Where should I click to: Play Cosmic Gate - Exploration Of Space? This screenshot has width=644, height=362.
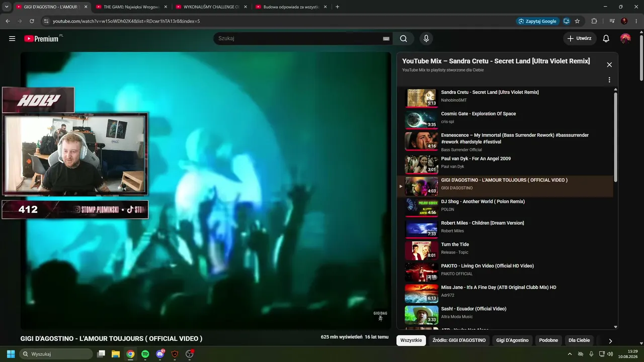pyautogui.click(x=421, y=120)
